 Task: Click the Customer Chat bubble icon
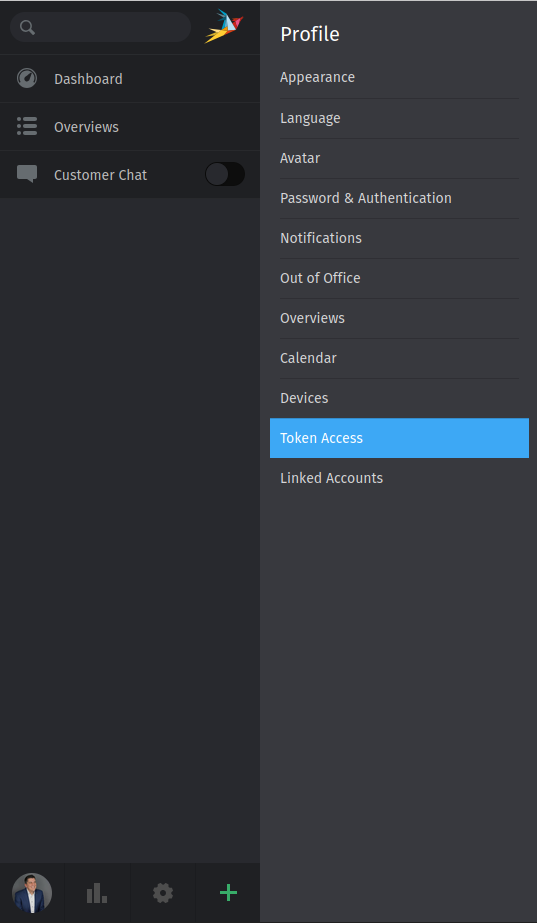pos(27,174)
